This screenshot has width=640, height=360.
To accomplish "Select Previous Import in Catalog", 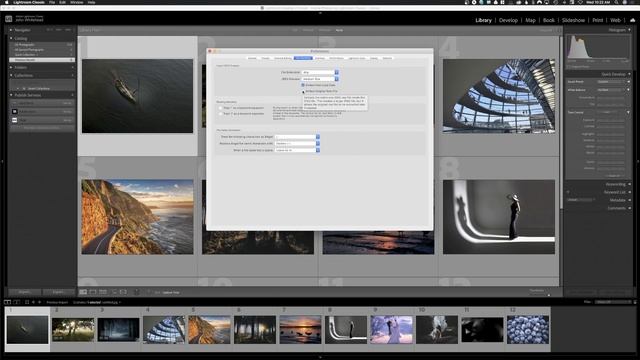I will click(x=42, y=60).
